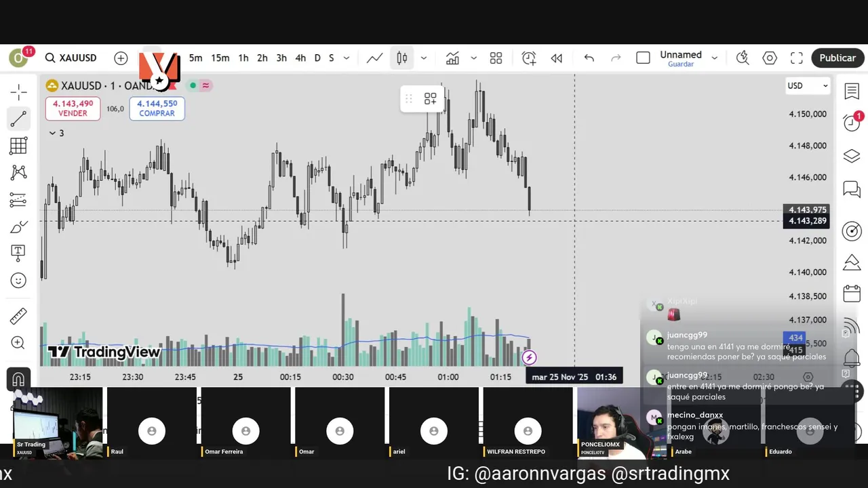Open the USD currency dropdown
This screenshot has height=488, width=868.
[807, 85]
